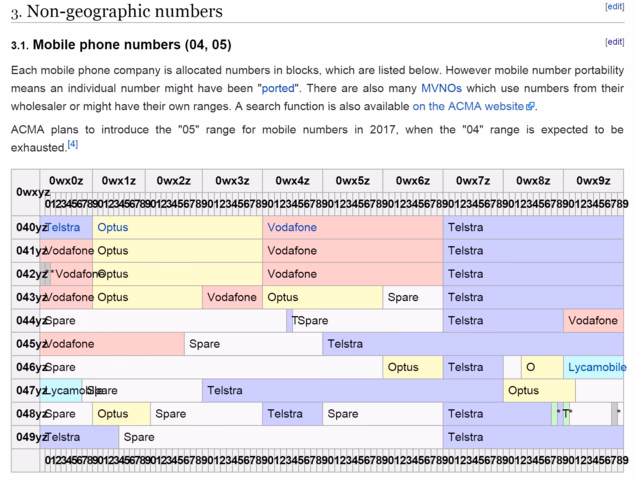Click the Optus link in row 040yz
This screenshot has width=636, height=480.
tap(113, 227)
